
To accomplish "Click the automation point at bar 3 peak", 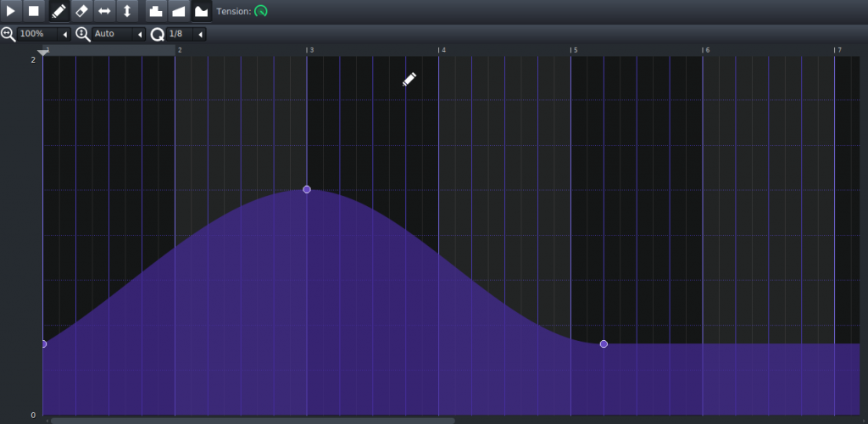I will coord(307,189).
